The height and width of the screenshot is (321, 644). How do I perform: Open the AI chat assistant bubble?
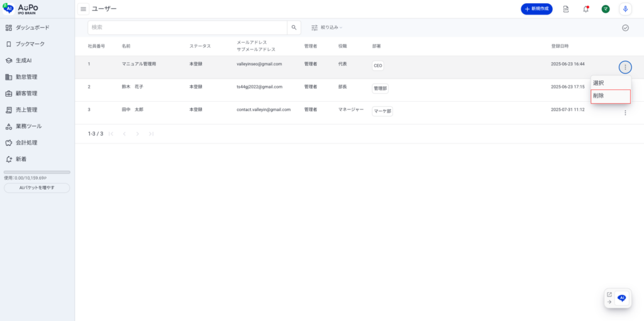(x=621, y=298)
